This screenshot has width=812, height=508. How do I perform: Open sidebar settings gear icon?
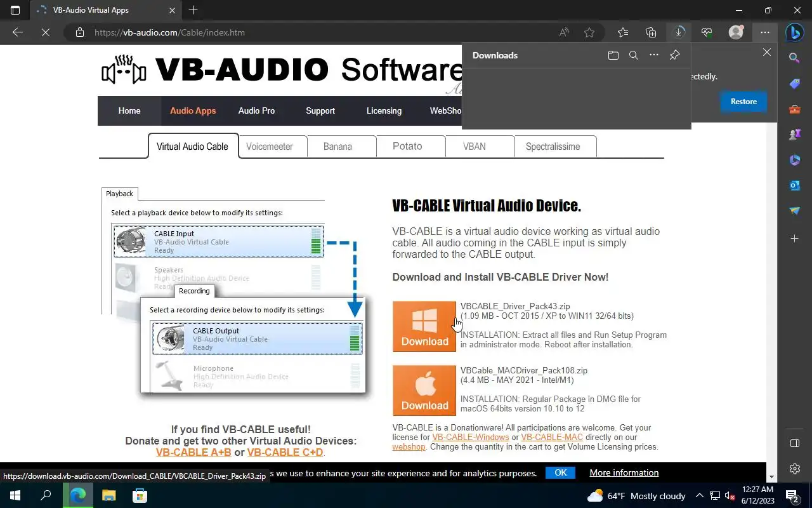click(x=794, y=469)
